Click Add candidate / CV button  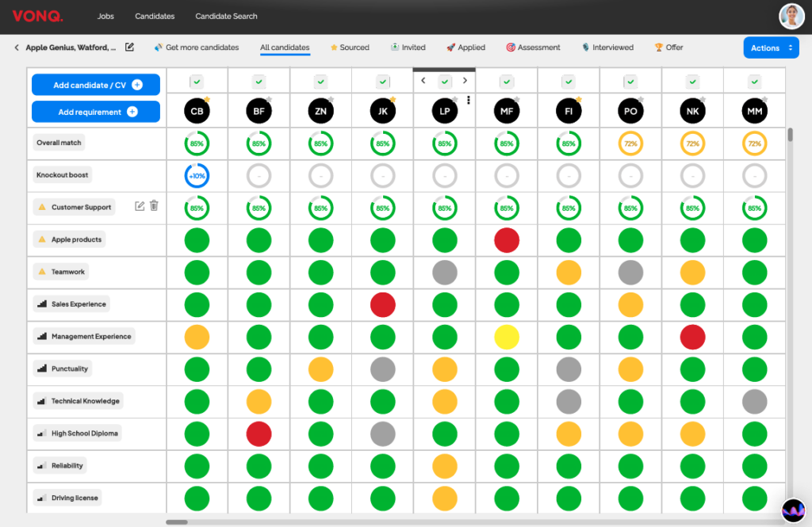coord(96,85)
